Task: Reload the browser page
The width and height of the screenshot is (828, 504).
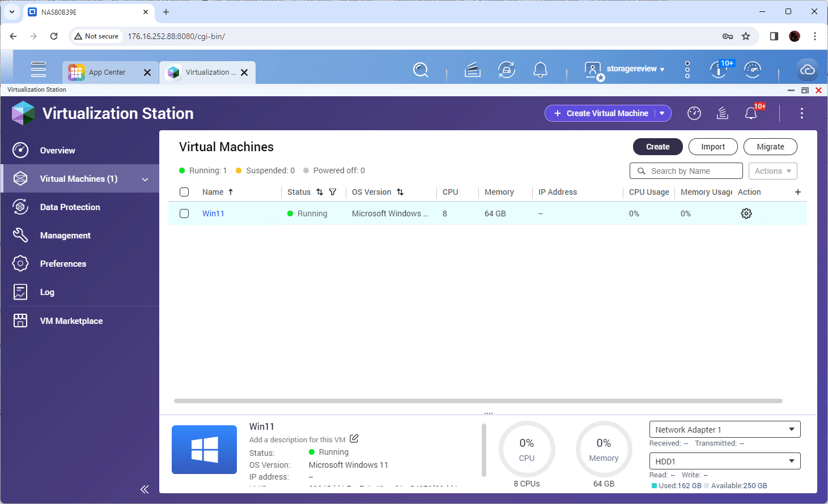Action: coord(54,36)
